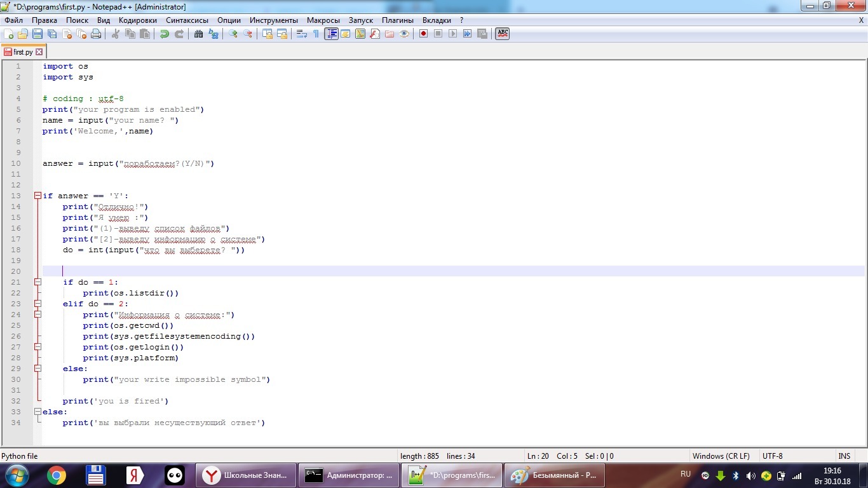
Task: Toggle the ABC spell check button
Action: (x=503, y=34)
